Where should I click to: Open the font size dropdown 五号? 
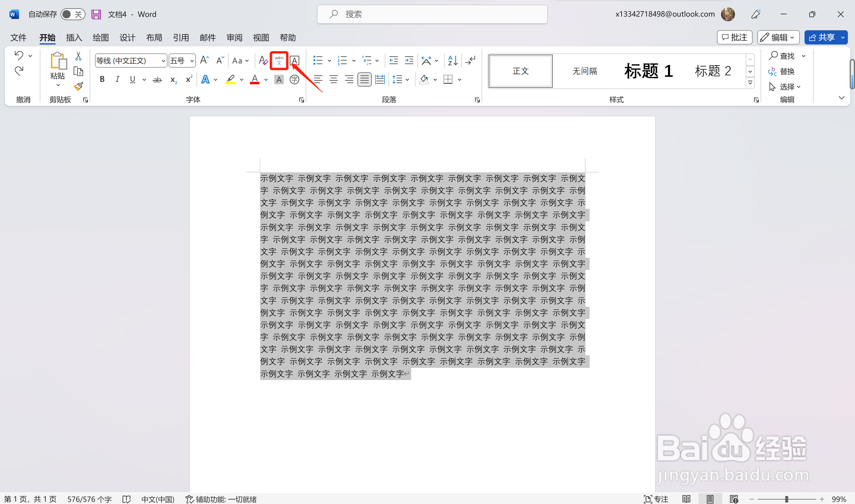coord(192,61)
